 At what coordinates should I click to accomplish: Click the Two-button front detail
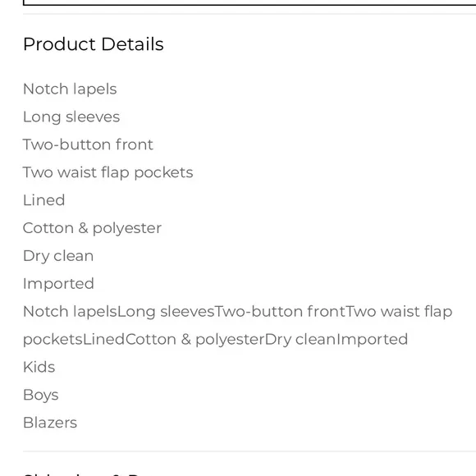tap(88, 144)
